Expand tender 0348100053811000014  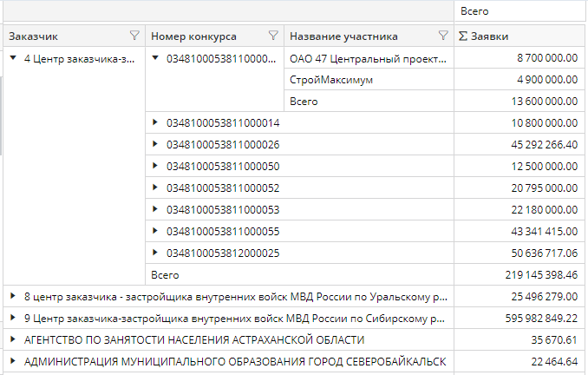coord(156,122)
